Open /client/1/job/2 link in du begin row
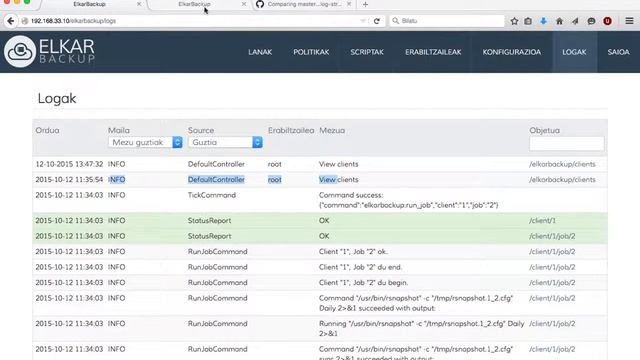 pyautogui.click(x=552, y=282)
